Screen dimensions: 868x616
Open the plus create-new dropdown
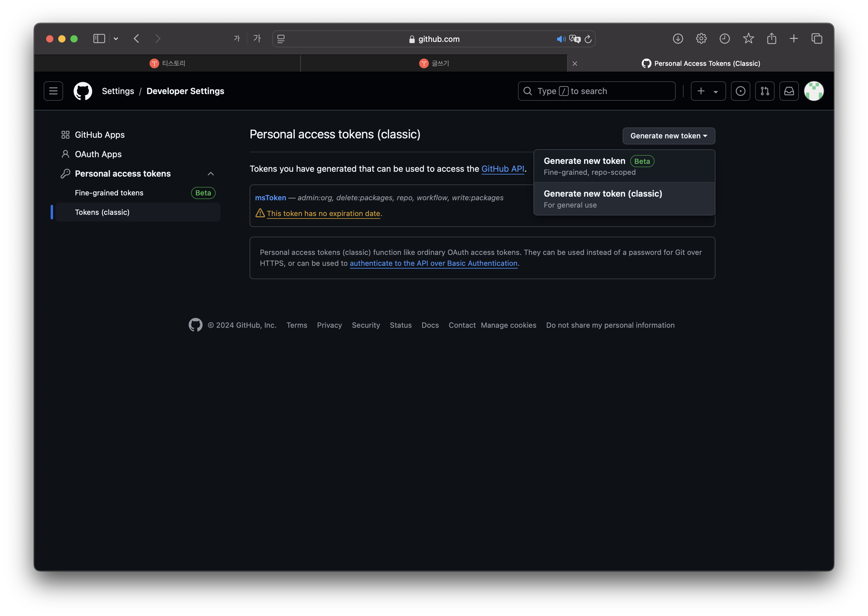(708, 91)
